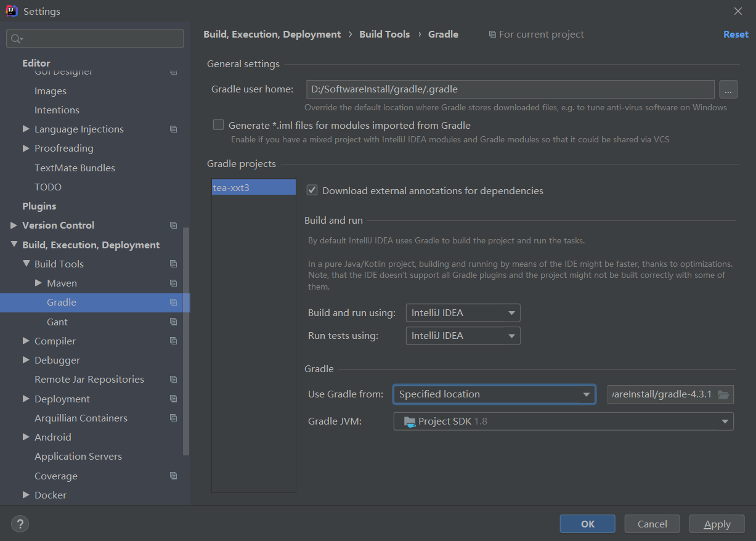Click the Cancel button
756x541 pixels.
(652, 524)
